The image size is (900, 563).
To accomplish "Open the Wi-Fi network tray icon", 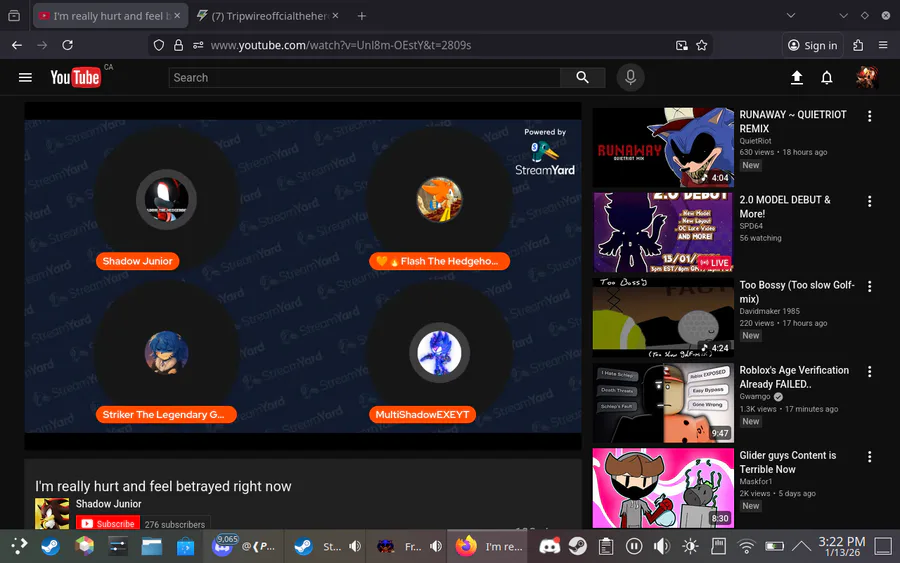I will pos(746,546).
